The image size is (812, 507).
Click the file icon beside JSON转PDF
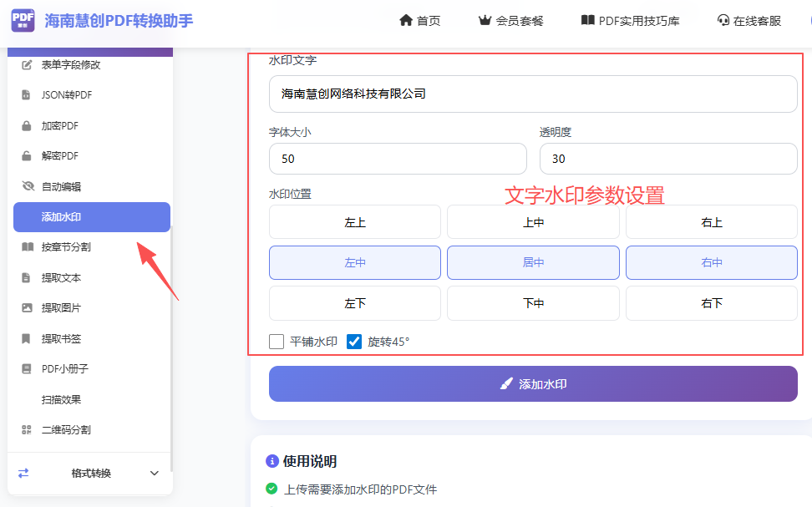point(26,94)
